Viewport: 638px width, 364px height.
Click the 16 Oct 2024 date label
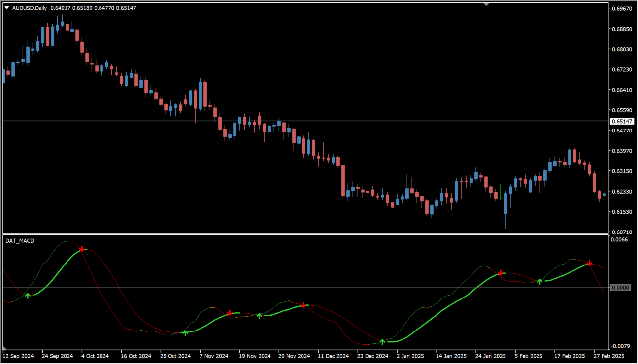click(x=136, y=356)
